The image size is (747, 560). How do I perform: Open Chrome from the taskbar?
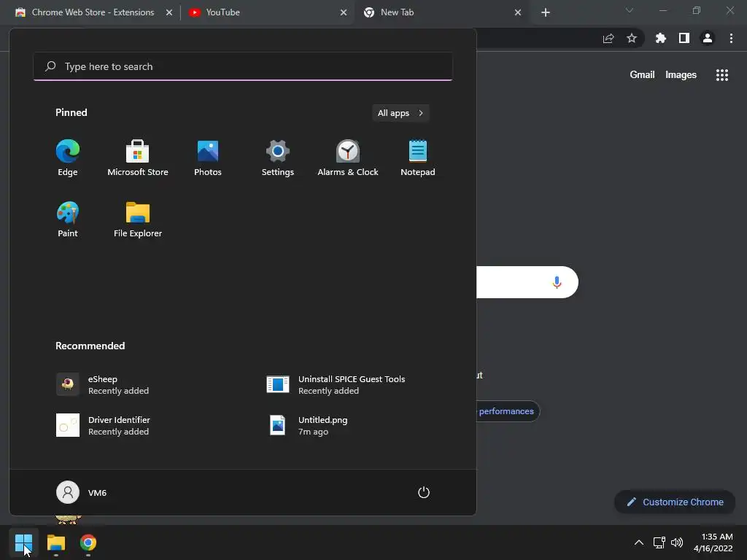[x=88, y=542]
